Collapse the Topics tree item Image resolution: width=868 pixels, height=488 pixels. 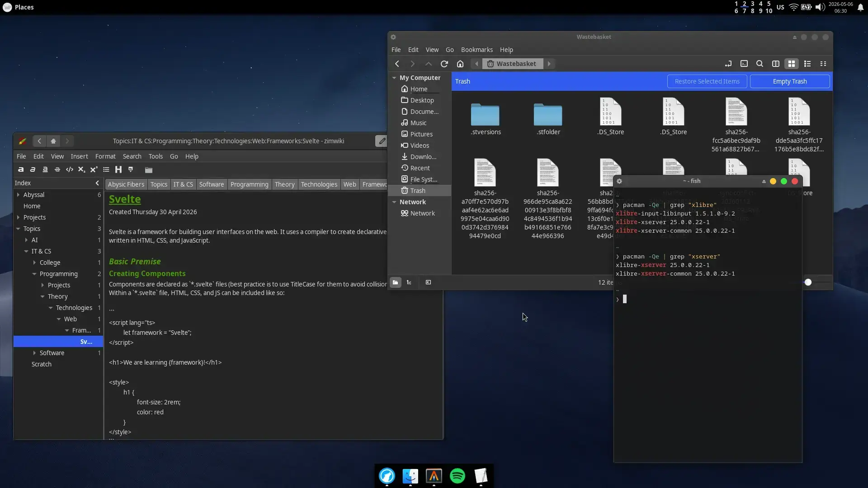click(x=18, y=229)
